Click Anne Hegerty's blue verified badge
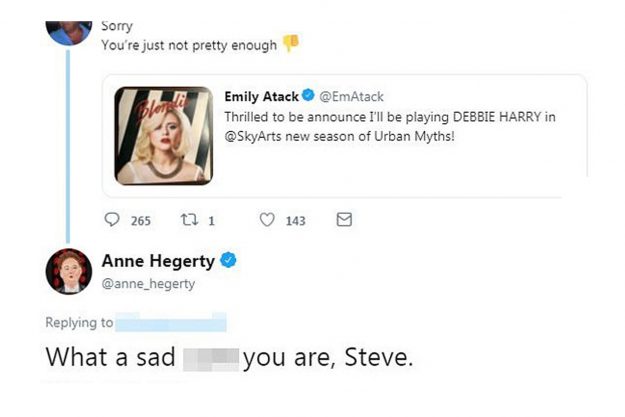The width and height of the screenshot is (625, 417). tap(229, 261)
